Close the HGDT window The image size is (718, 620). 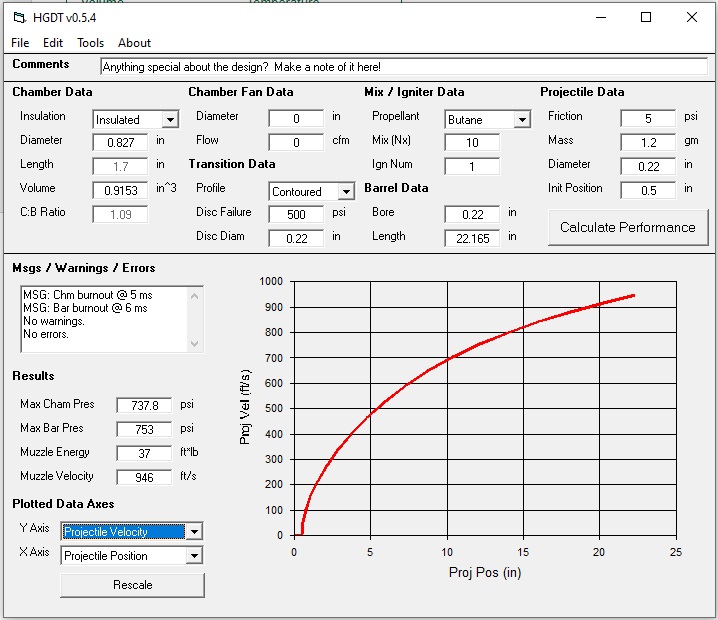pyautogui.click(x=692, y=17)
